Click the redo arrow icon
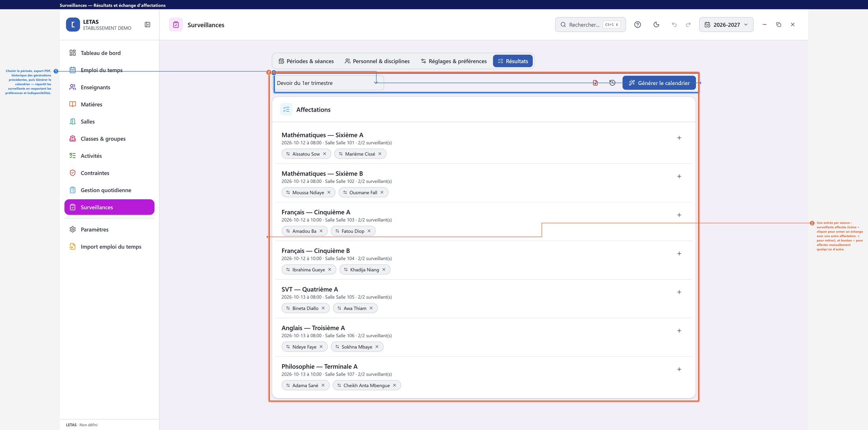 [x=688, y=24]
